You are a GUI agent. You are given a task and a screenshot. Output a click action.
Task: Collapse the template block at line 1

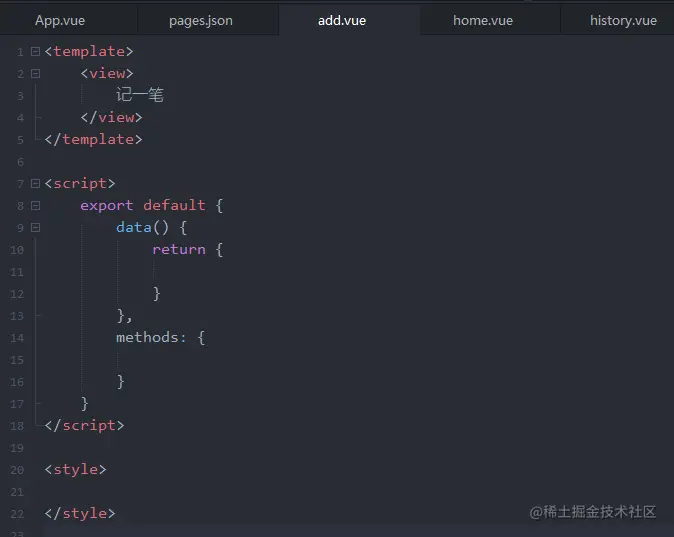tap(35, 52)
